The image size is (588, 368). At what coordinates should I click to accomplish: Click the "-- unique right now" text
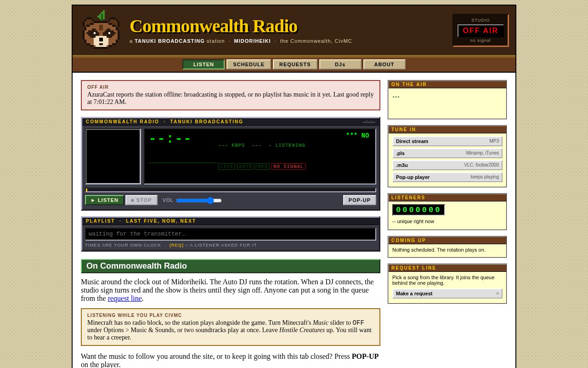click(x=413, y=221)
